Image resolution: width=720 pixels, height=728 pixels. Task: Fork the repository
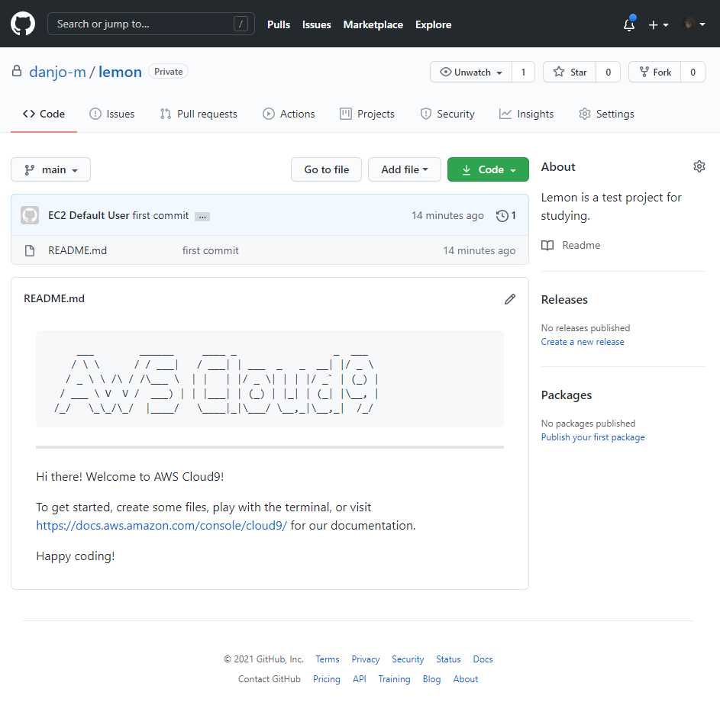[655, 72]
